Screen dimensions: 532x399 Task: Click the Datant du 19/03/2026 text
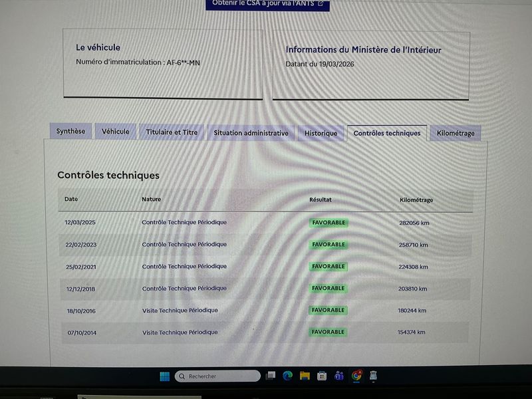coord(320,64)
